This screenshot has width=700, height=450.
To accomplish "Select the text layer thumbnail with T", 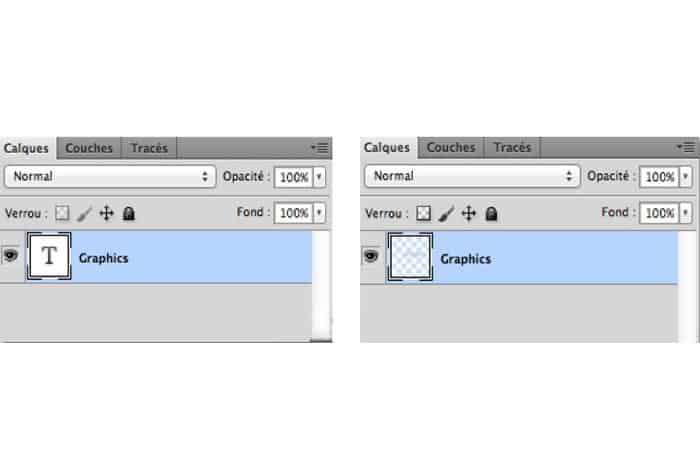I will tap(50, 257).
